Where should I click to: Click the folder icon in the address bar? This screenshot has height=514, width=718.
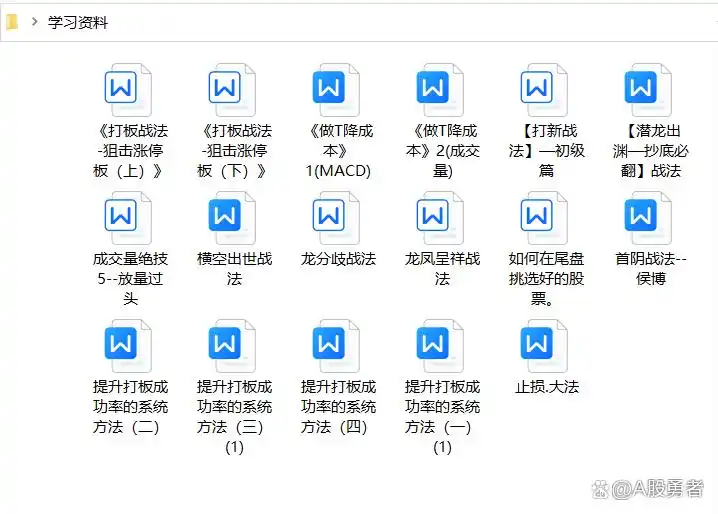12,22
